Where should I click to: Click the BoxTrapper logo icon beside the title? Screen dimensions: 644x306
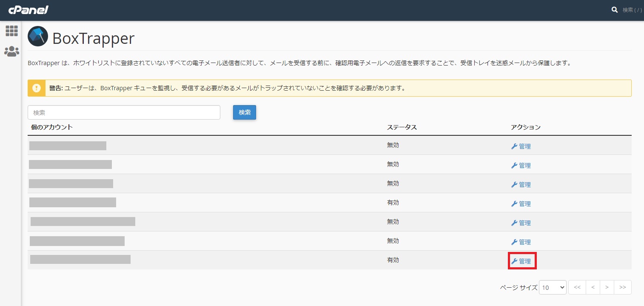(38, 37)
